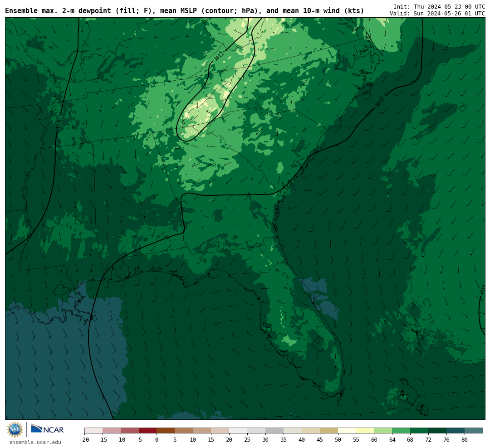490x448 pixels.
Task: Click the NCAR logo
Action: coord(47,429)
